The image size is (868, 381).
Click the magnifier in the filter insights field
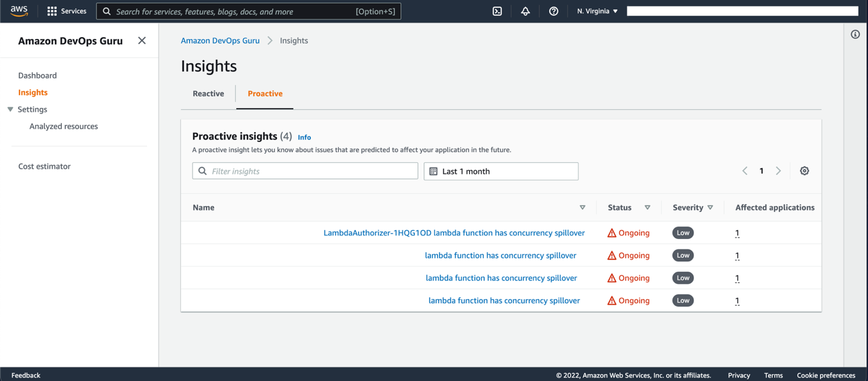(202, 171)
